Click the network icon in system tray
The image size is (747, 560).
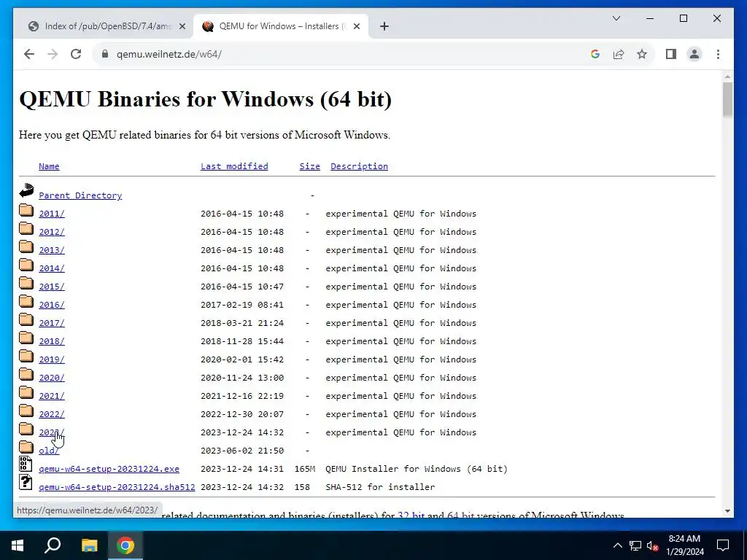point(635,545)
